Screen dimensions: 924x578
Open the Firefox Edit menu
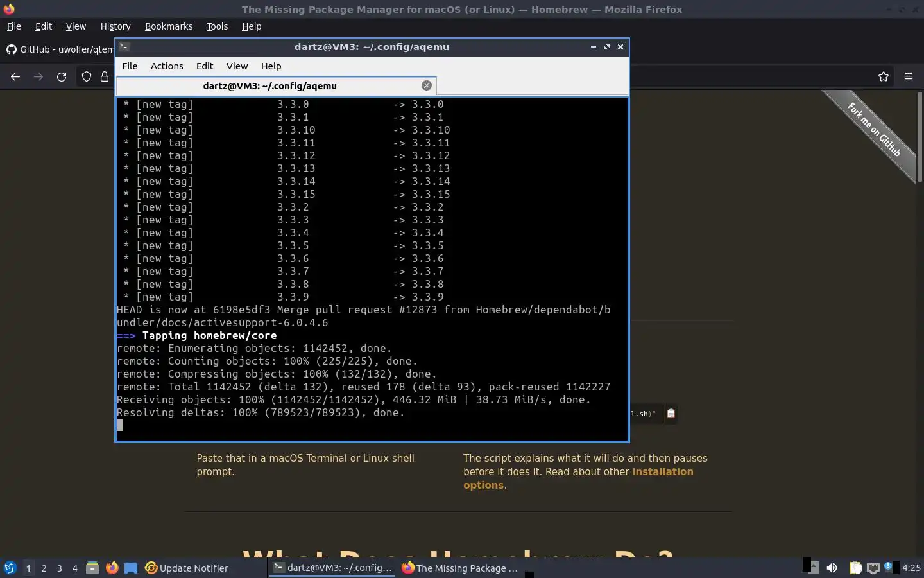43,26
